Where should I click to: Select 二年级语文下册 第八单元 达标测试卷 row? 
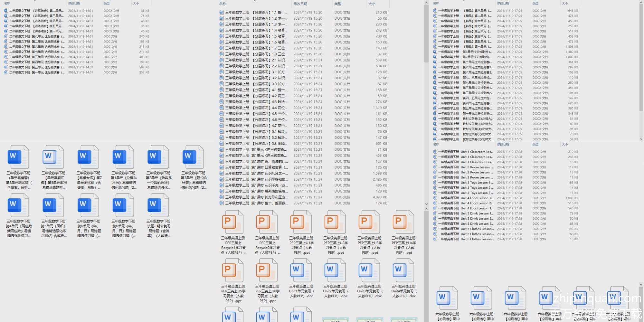tap(35, 36)
